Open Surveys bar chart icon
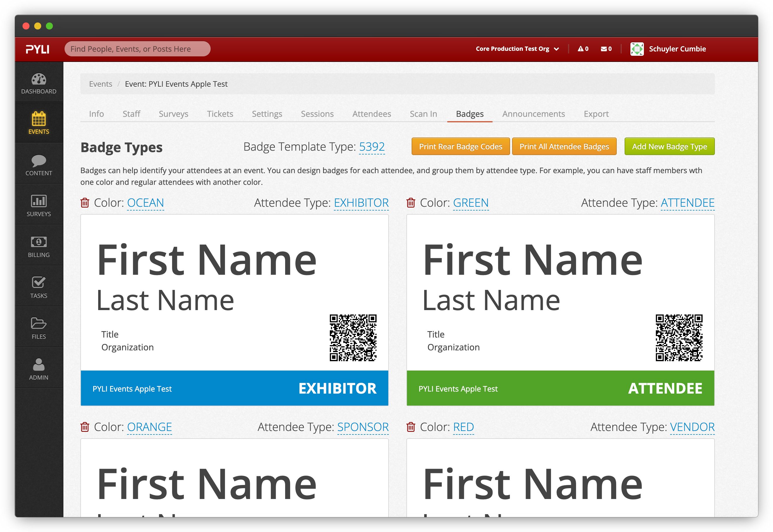The image size is (773, 532). click(x=39, y=201)
